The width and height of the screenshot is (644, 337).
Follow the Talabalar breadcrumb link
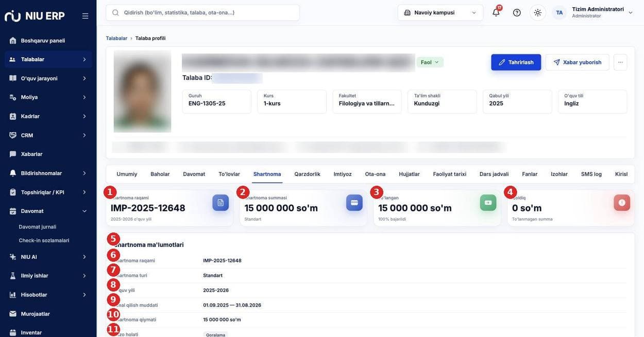click(x=116, y=38)
